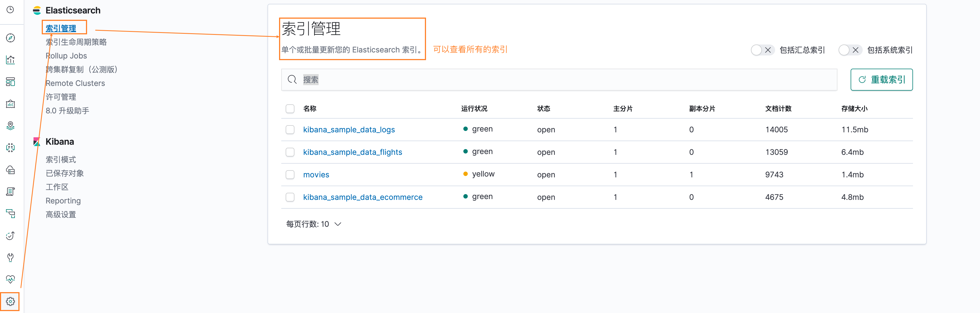Viewport: 980px width, 313px height.
Task: Open the APM sidebar icon
Action: point(10,213)
